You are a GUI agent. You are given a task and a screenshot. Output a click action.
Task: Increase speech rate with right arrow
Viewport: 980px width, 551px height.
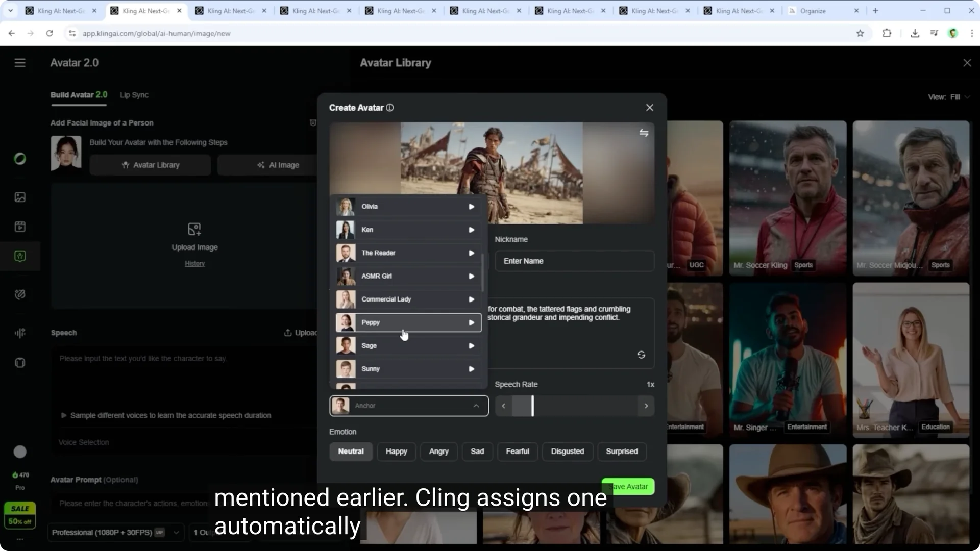[646, 406]
